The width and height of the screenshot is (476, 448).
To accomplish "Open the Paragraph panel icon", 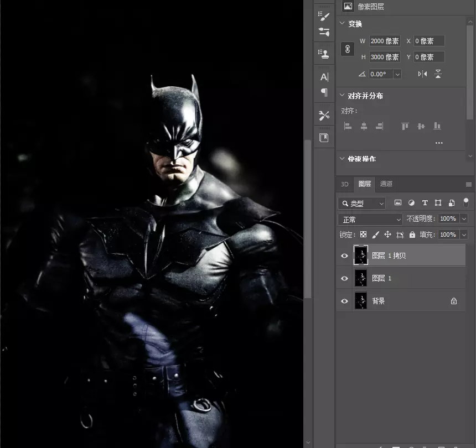I will tap(324, 92).
